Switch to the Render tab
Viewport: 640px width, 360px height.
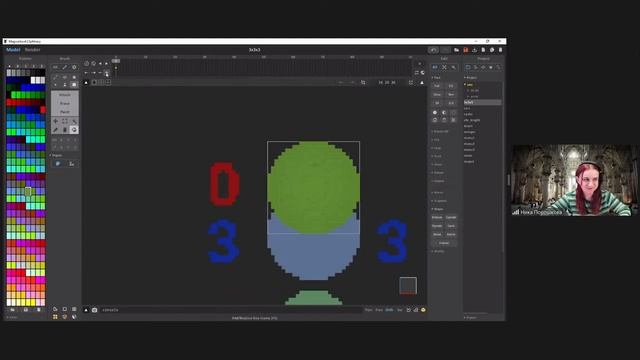tap(32, 50)
